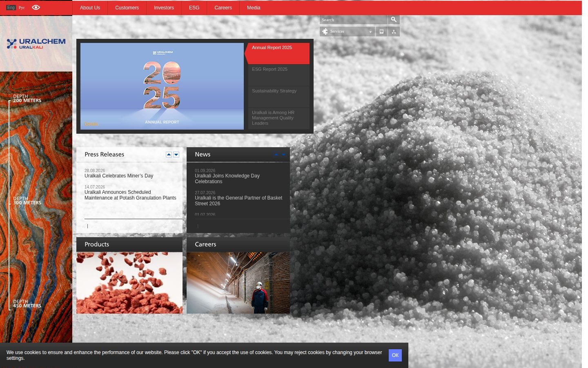Image resolution: width=588 pixels, height=368 pixels.
Task: Select the ESG Report 2025 slide tab
Action: [279, 75]
